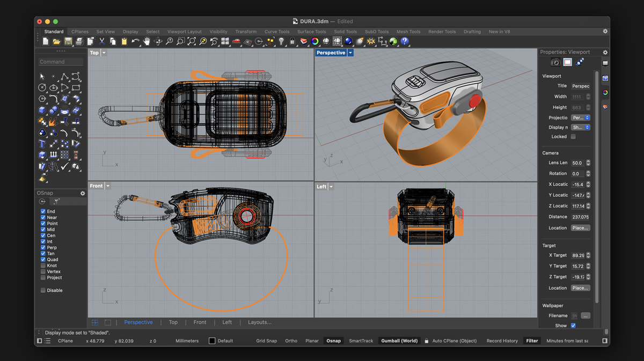Select the Rectangle tool in sidebar
The image size is (644, 361).
point(76,88)
